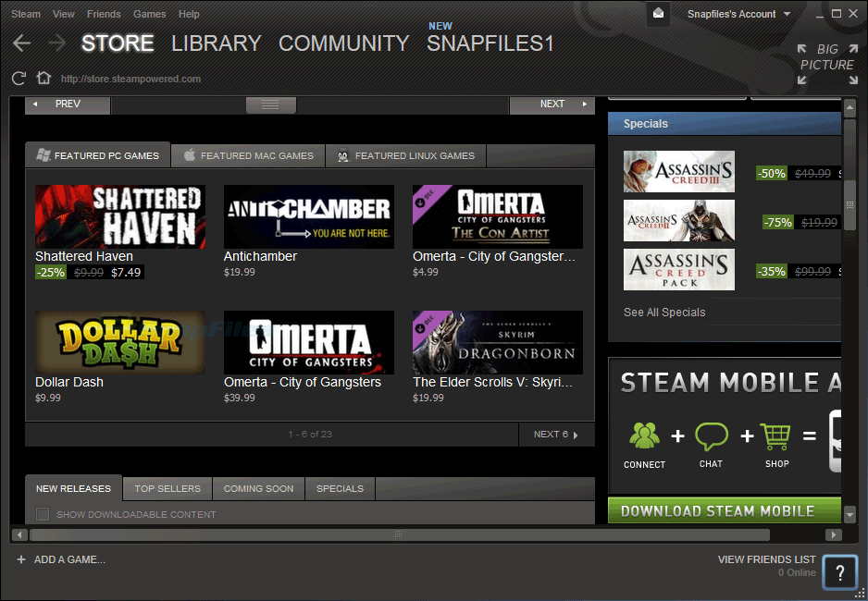Click the horizontal scrollbar left arrow
The height and width of the screenshot is (601, 868).
coord(19,534)
